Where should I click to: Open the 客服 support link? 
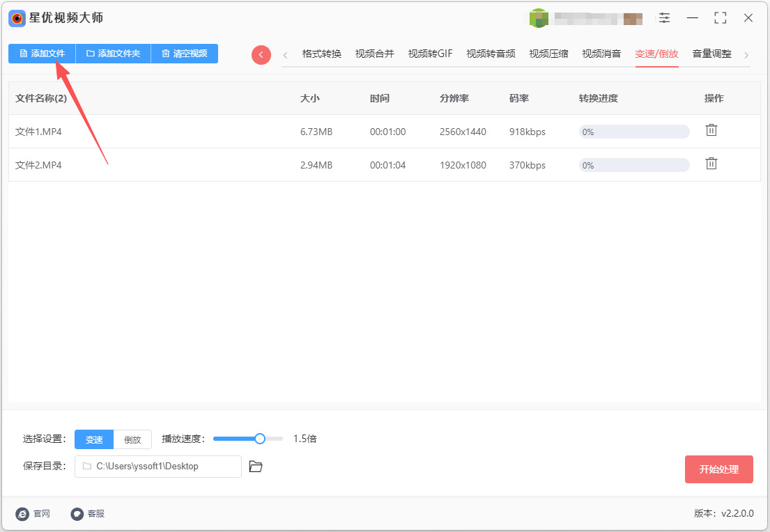pyautogui.click(x=87, y=513)
